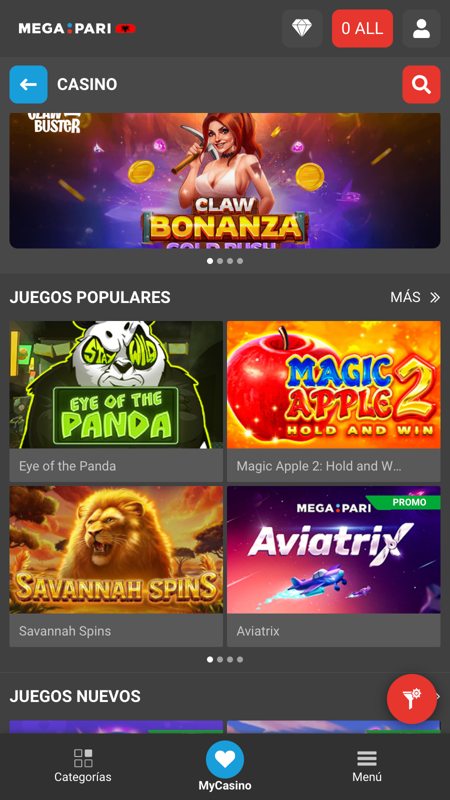Open the user profile icon
The height and width of the screenshot is (800, 450).
coord(421,29)
